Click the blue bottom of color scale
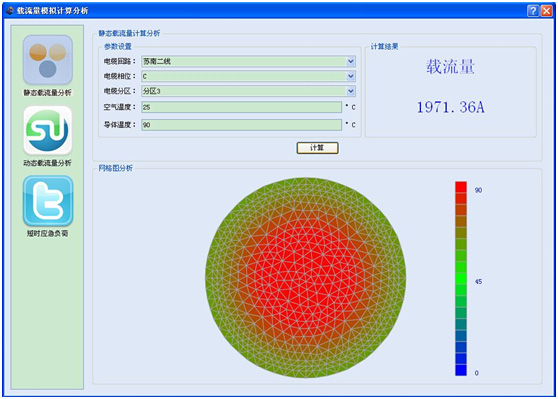This screenshot has height=399, width=558. tap(461, 370)
